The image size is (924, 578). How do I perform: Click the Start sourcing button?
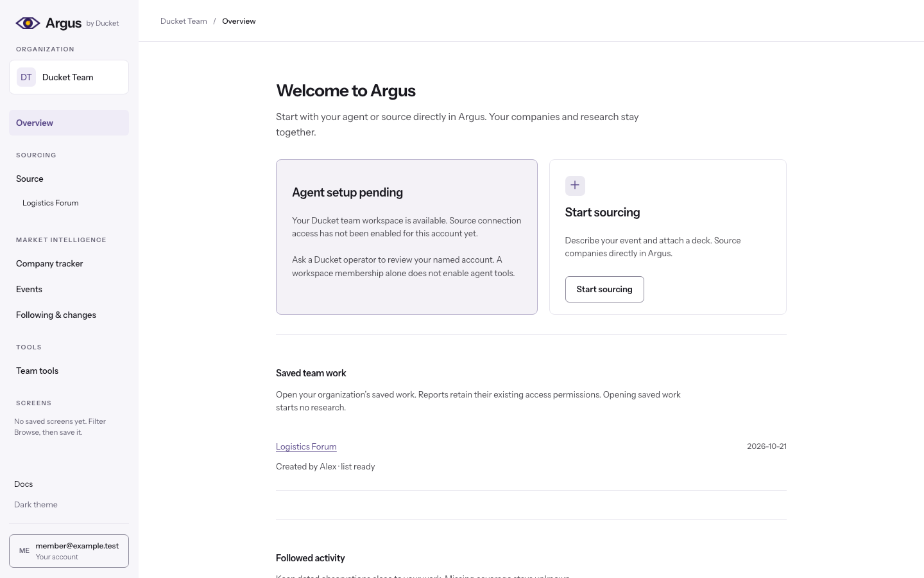pyautogui.click(x=604, y=289)
